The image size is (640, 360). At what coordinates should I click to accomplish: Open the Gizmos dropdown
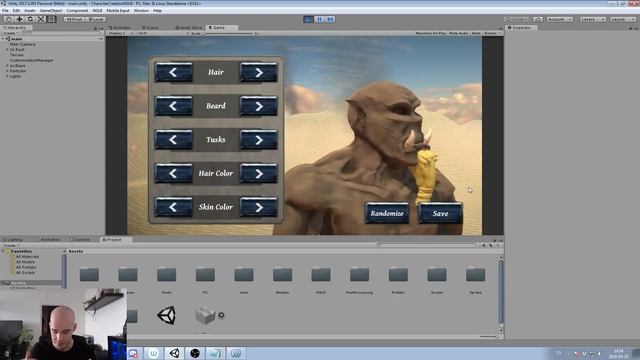[491, 33]
